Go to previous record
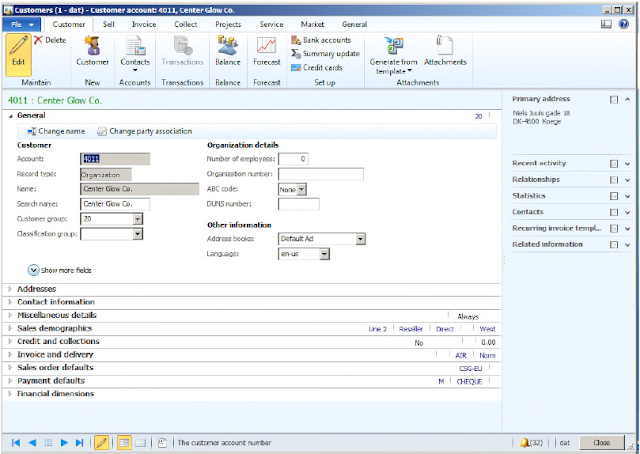The image size is (640, 454). (x=32, y=443)
